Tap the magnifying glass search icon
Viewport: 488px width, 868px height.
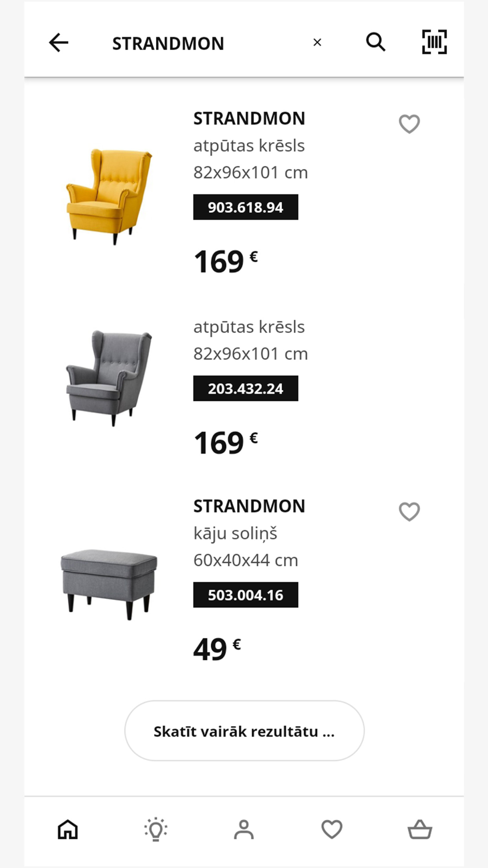pos(376,42)
